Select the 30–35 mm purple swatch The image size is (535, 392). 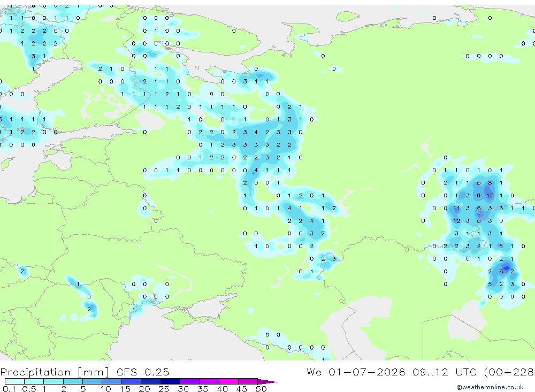(x=190, y=381)
